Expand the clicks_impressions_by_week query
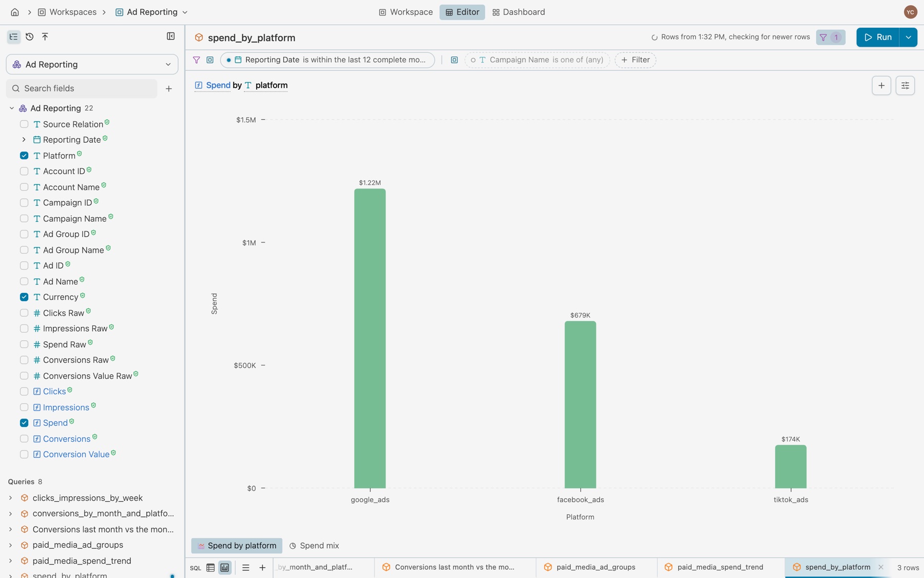924x578 pixels. pos(10,498)
